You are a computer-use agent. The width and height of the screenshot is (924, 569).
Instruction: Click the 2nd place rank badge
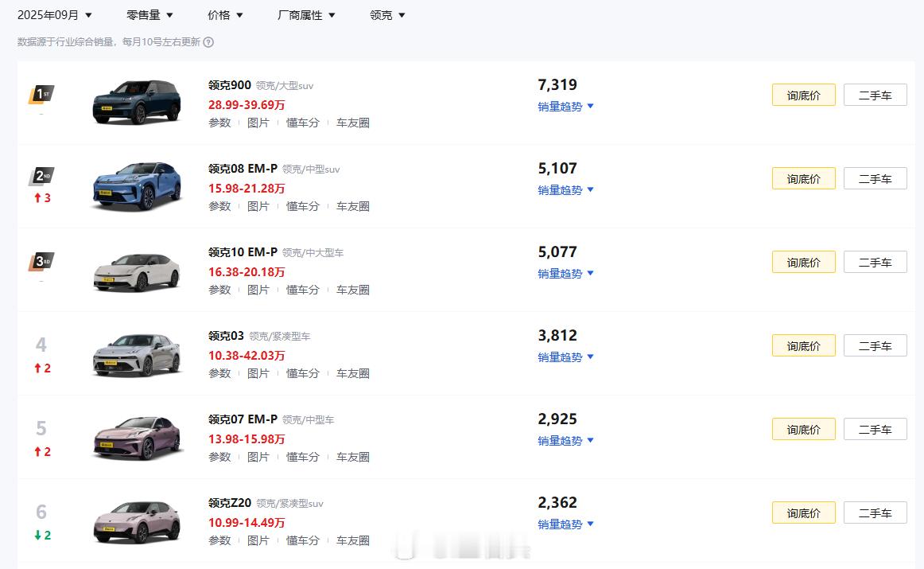41,177
